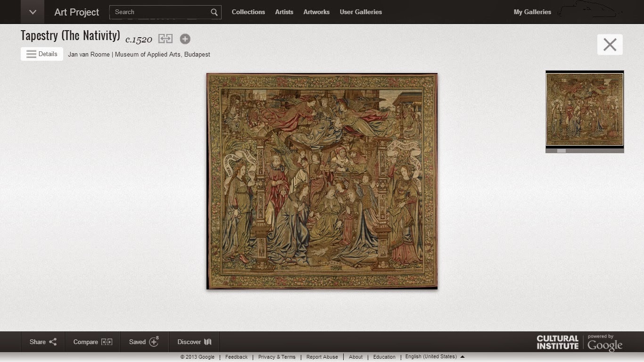This screenshot has width=644, height=362.
Task: Add artwork via the plus icon near the title
Action: (185, 39)
